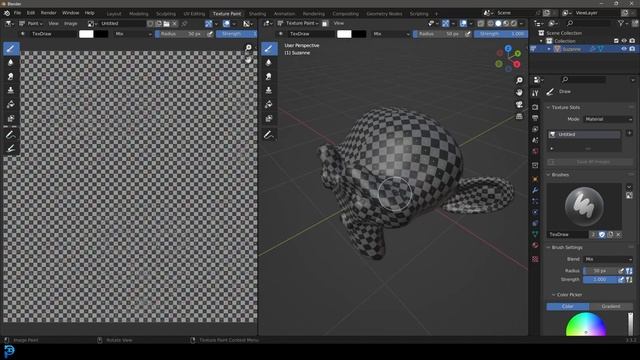The image size is (640, 360).
Task: Toggle camera view icon in 3D viewport
Action: (519, 104)
